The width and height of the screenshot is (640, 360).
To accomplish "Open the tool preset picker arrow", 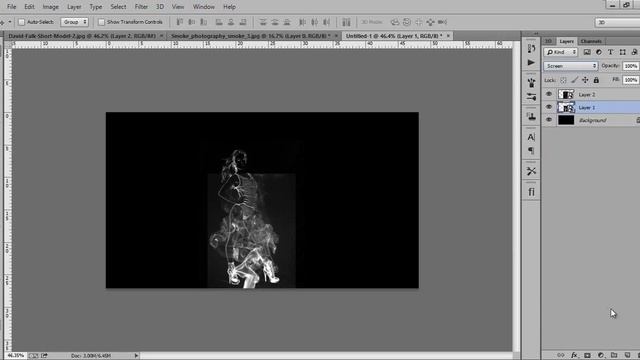I will (10, 22).
